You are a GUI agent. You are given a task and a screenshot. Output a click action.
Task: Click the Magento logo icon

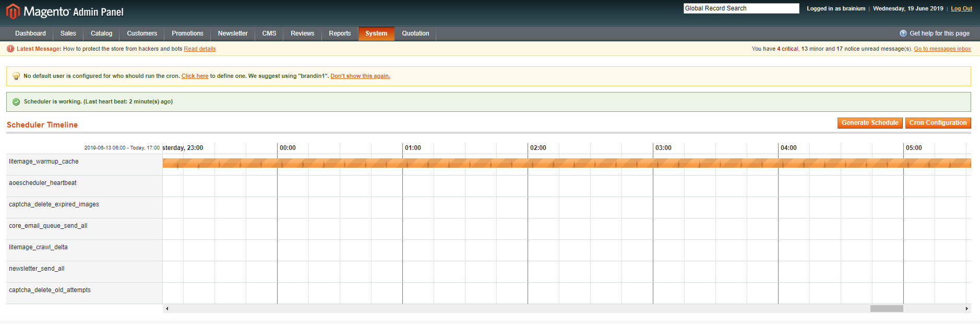(13, 11)
